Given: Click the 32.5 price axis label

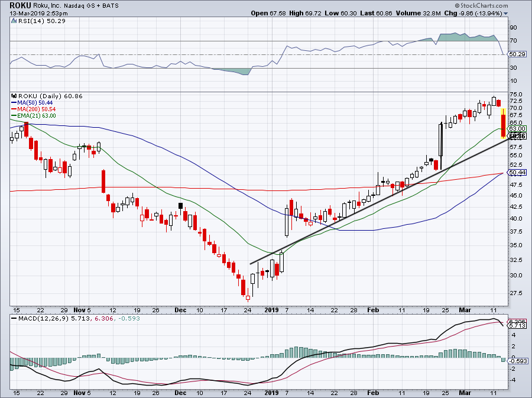Looking at the screenshot, I should 515,260.
